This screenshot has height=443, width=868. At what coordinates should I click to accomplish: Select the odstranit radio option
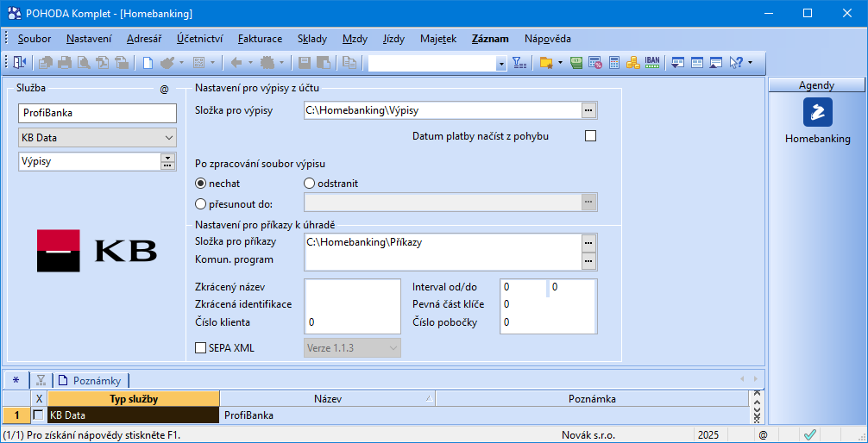click(x=309, y=183)
